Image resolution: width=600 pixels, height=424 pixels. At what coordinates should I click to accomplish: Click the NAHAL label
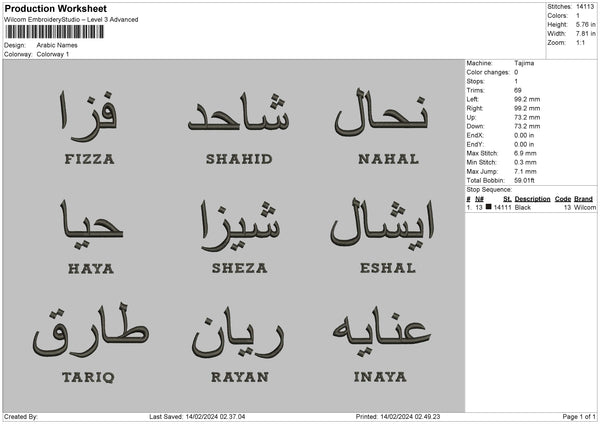point(388,159)
